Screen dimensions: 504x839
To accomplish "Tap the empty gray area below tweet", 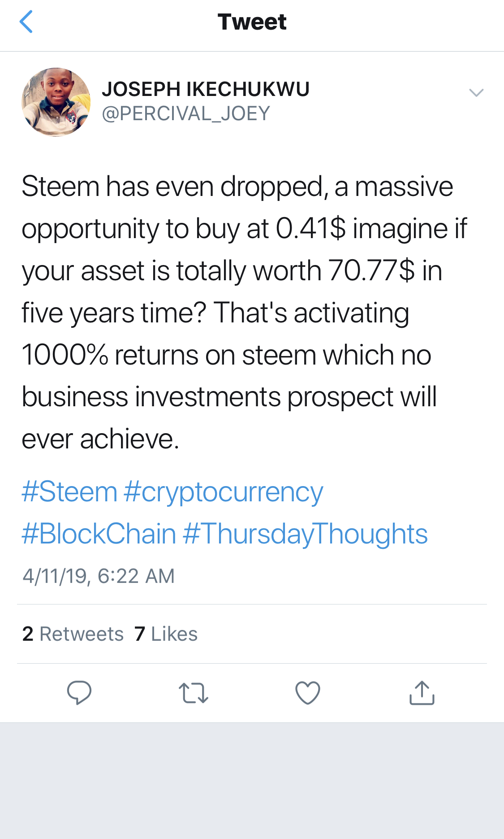I will (252, 781).
